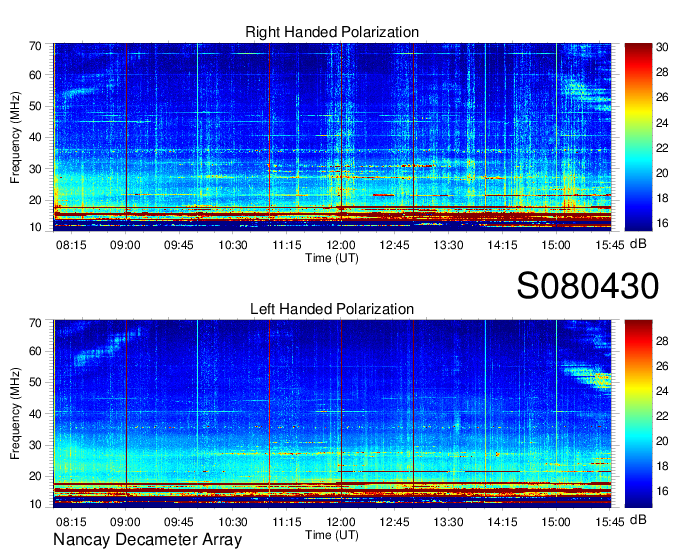680x552 pixels.
Task: Click the 40 MHz tick of the Left Handed plot
Action: (x=35, y=414)
